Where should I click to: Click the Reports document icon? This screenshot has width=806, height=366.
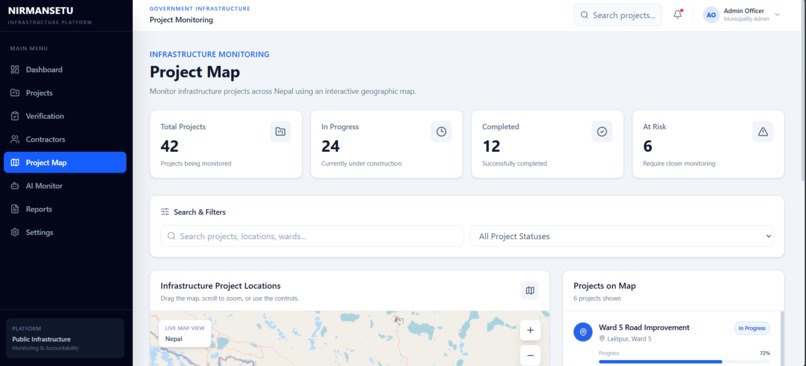click(15, 209)
